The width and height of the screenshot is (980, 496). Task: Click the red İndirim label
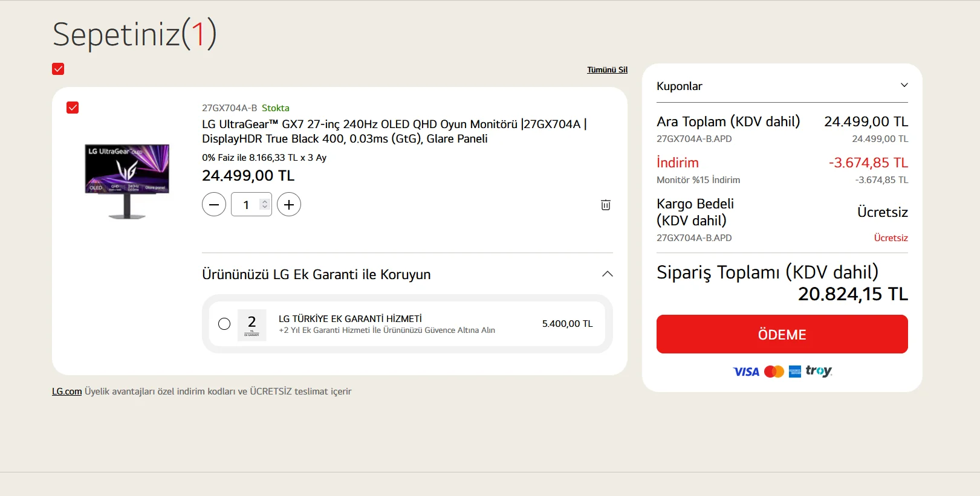point(678,163)
